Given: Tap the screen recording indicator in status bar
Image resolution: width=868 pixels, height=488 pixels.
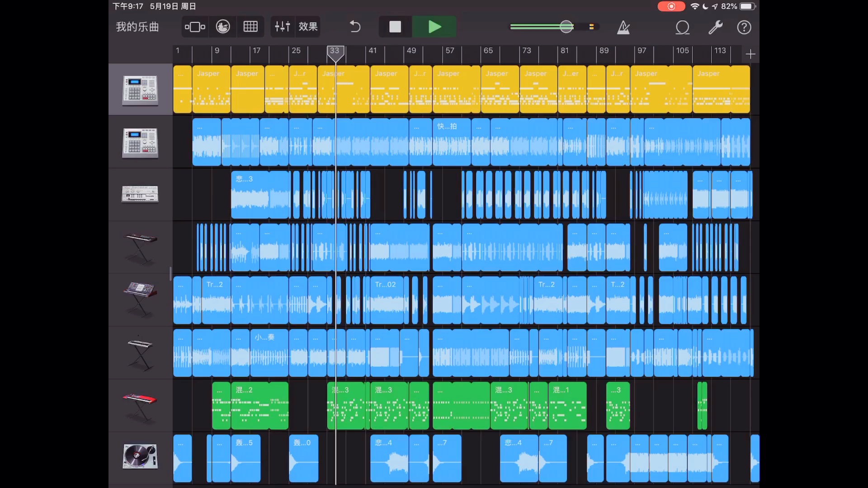Looking at the screenshot, I should 671,6.
